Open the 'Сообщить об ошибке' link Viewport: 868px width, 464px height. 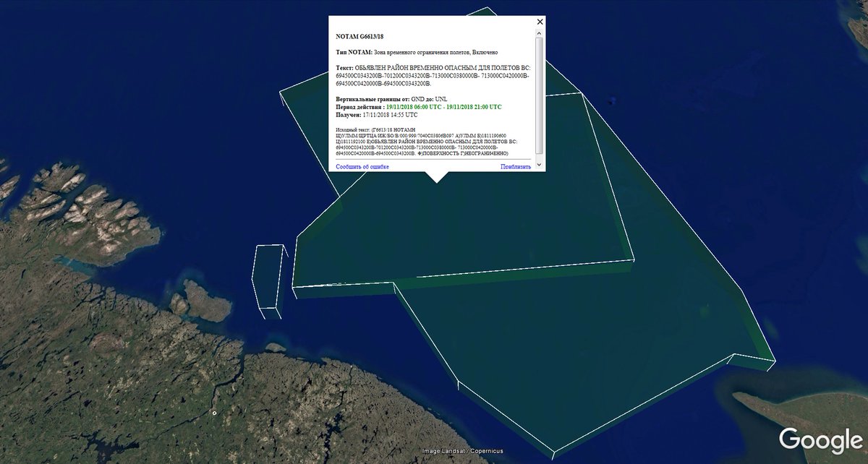point(362,166)
